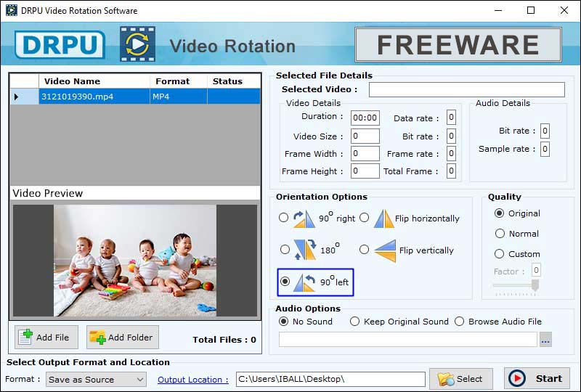Viewport: 581px width, 392px height.
Task: Maximize the DRPU window
Action: tap(531, 10)
